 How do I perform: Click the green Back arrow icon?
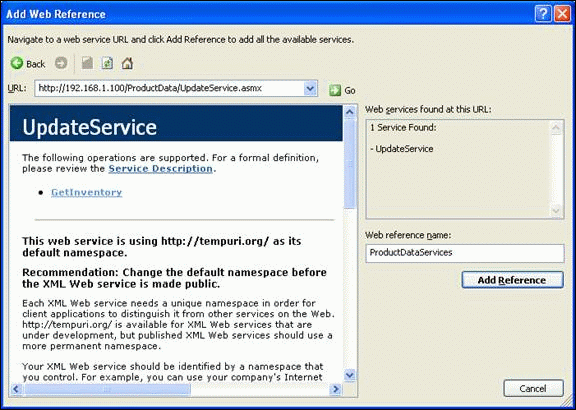(x=17, y=64)
